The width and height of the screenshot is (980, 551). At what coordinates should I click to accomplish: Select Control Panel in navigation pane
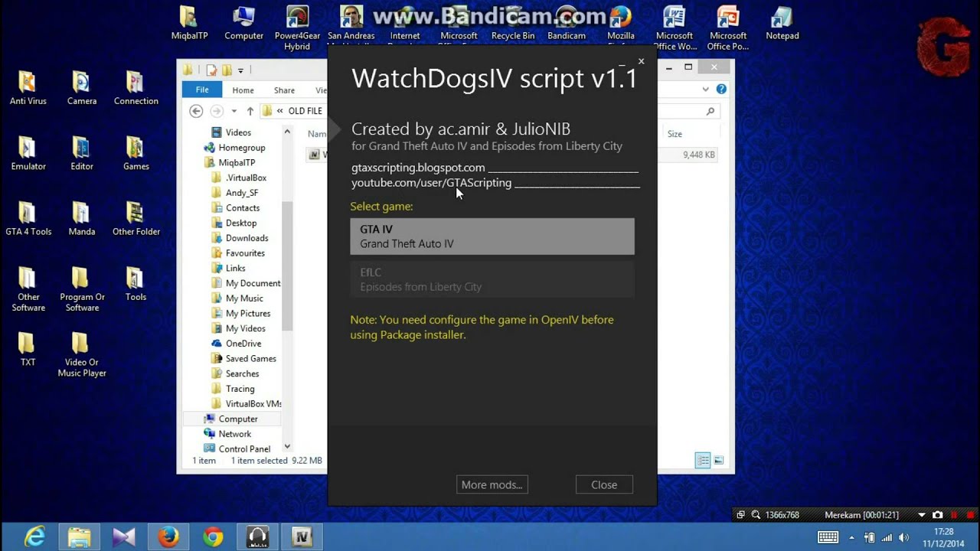click(x=244, y=449)
